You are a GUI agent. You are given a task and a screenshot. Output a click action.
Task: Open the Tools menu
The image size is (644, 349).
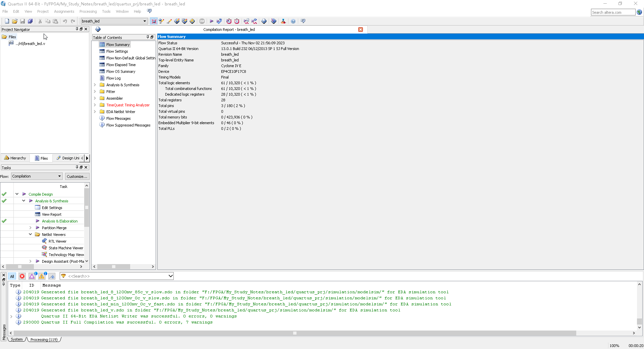coord(106,11)
